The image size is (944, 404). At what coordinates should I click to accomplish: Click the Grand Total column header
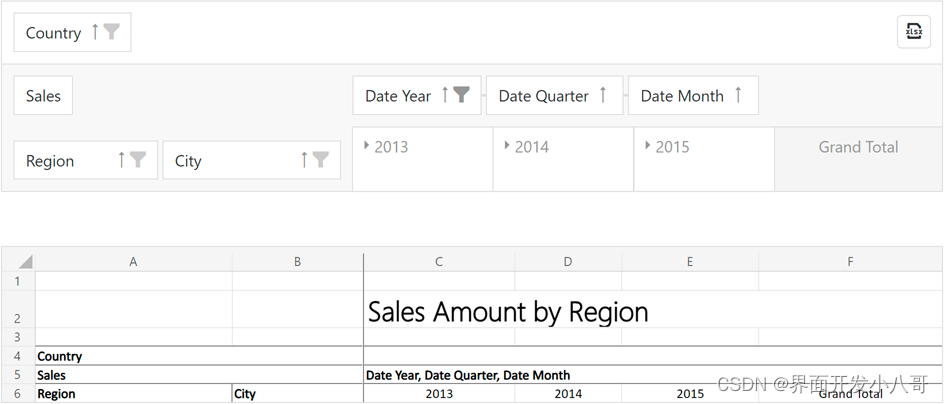pos(858,147)
